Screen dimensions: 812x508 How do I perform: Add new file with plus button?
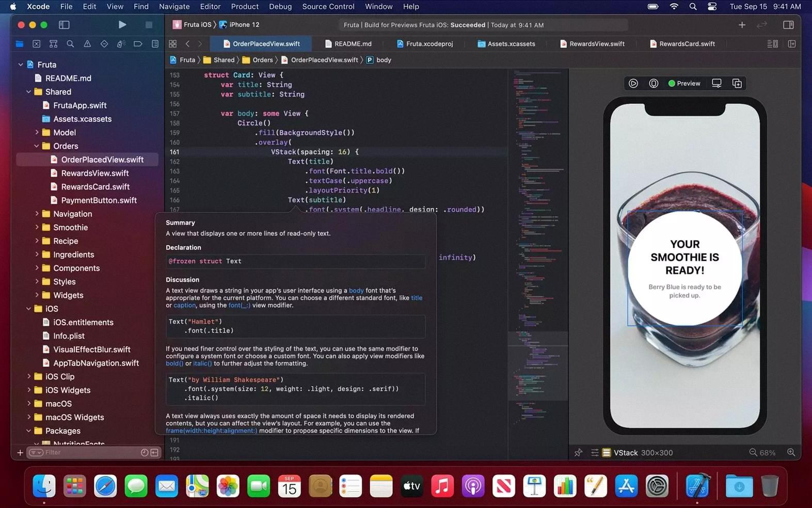(20, 453)
